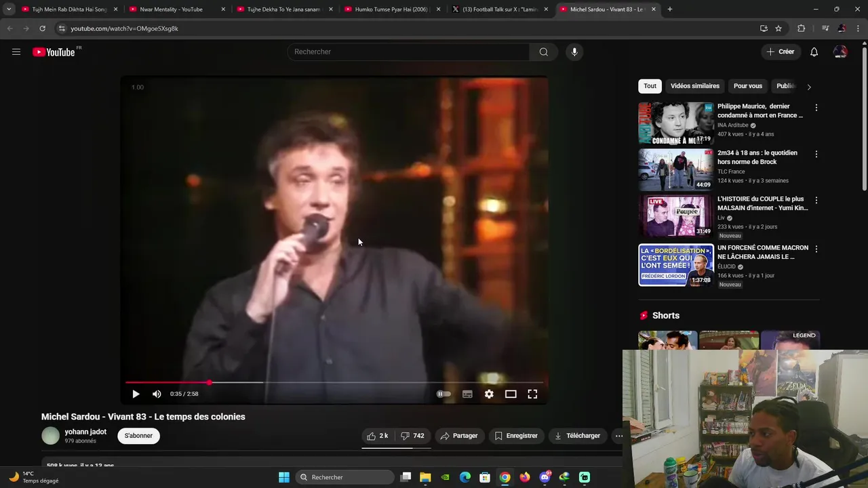Click the search magnifier button

543,52
